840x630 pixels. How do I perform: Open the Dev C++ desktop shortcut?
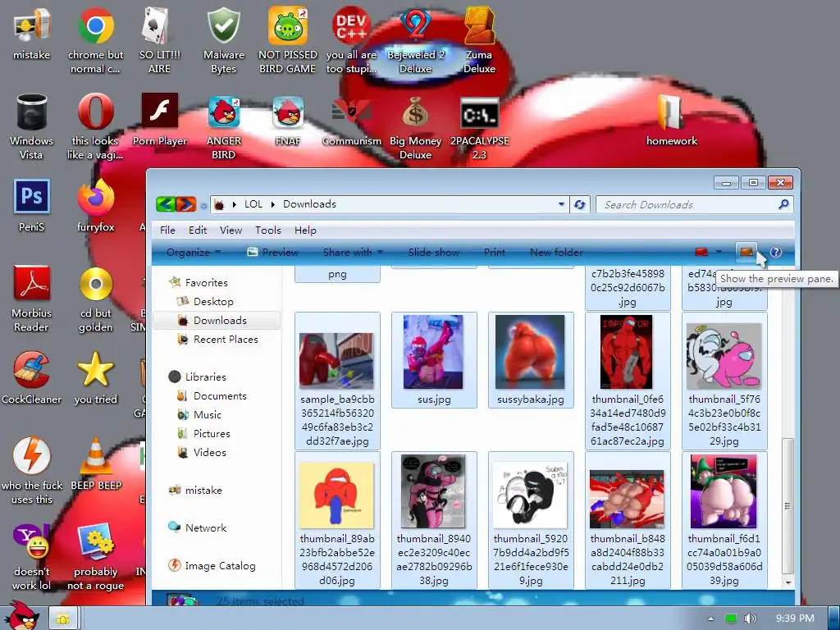click(x=351, y=25)
